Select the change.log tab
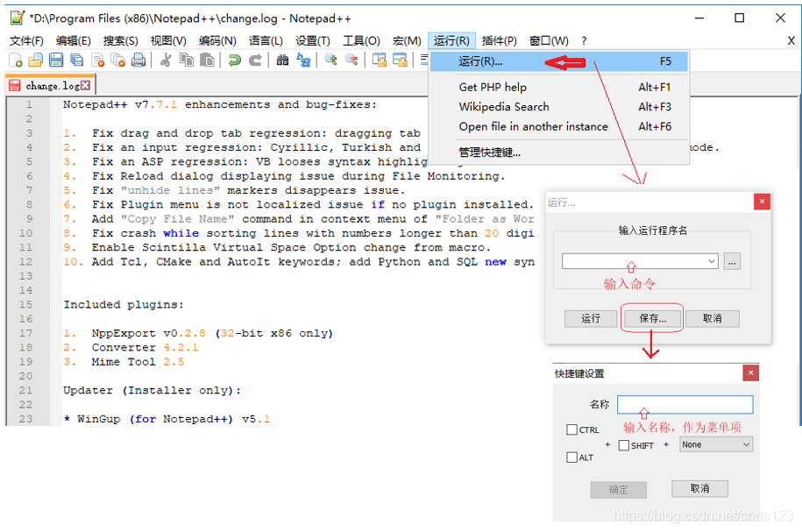This screenshot has height=532, width=802. click(50, 85)
